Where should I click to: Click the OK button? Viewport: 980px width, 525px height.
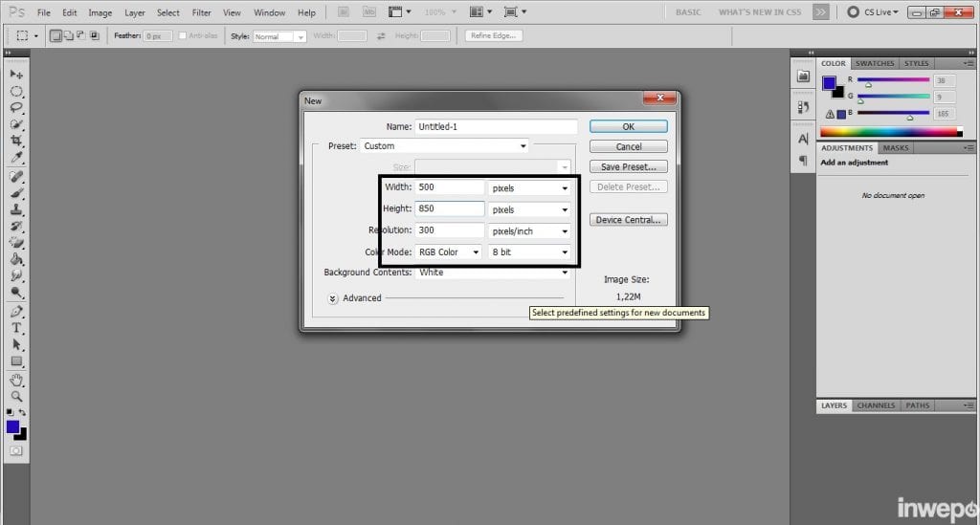tap(628, 126)
